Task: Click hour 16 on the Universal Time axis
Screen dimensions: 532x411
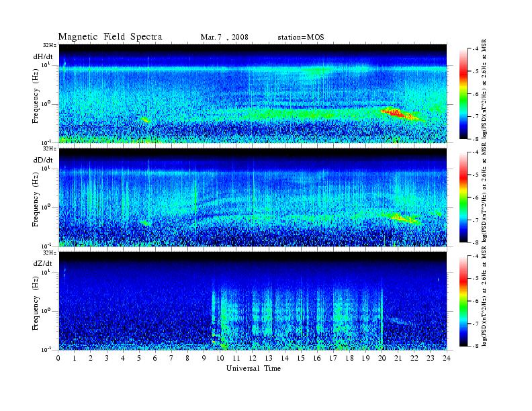Action: pyautogui.click(x=317, y=358)
